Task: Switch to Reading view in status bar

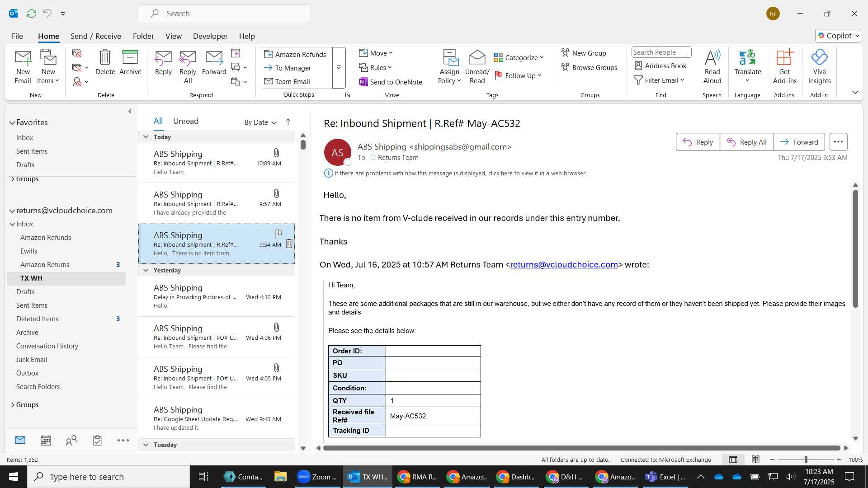Action: click(755, 460)
